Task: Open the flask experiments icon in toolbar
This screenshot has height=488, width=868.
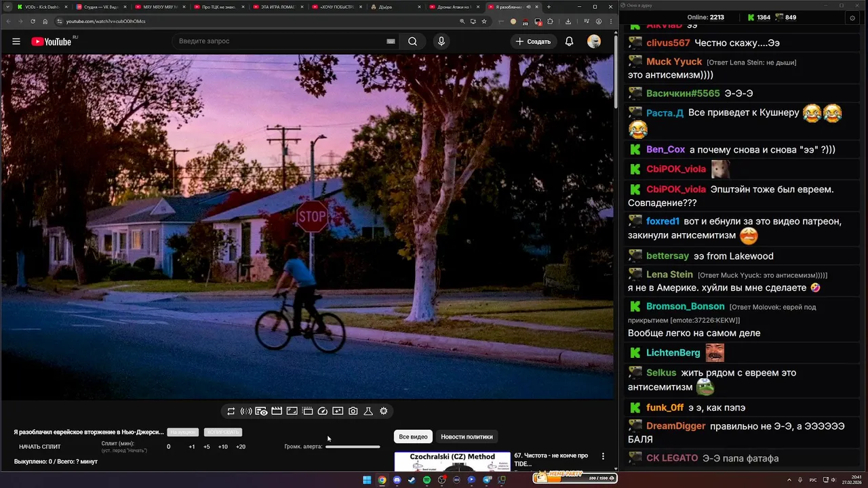Action: point(368,411)
